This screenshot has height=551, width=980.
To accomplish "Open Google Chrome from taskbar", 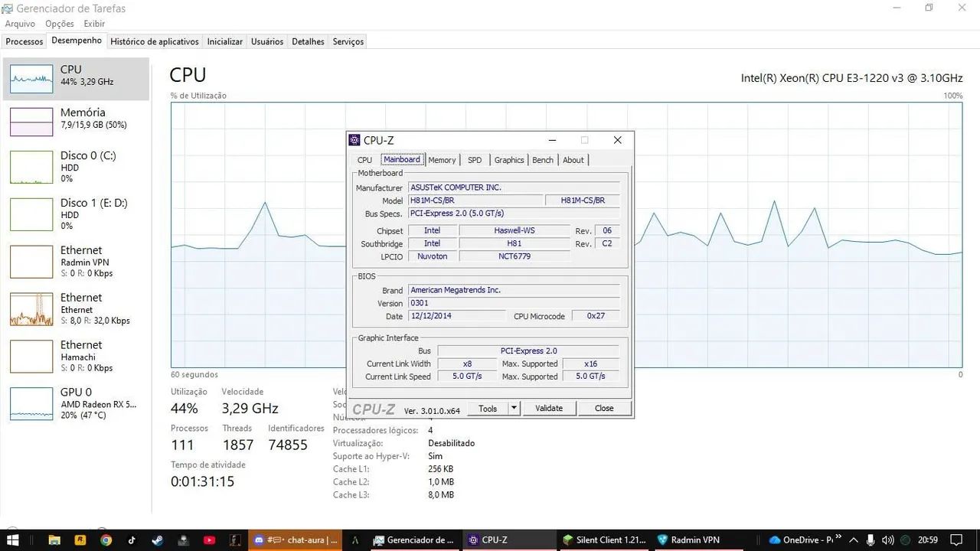I will click(x=106, y=540).
